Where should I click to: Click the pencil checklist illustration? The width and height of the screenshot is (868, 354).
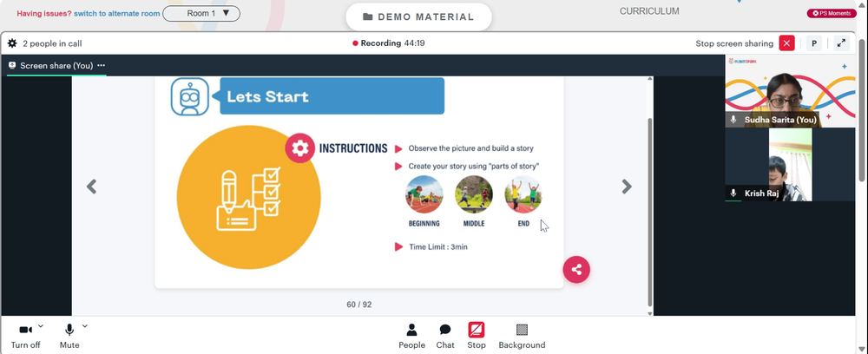coord(248,198)
